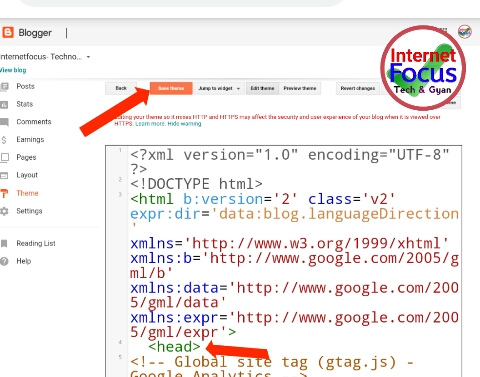The height and width of the screenshot is (377, 480).
Task: Click the Layout icon in sidebar
Action: (x=4, y=175)
